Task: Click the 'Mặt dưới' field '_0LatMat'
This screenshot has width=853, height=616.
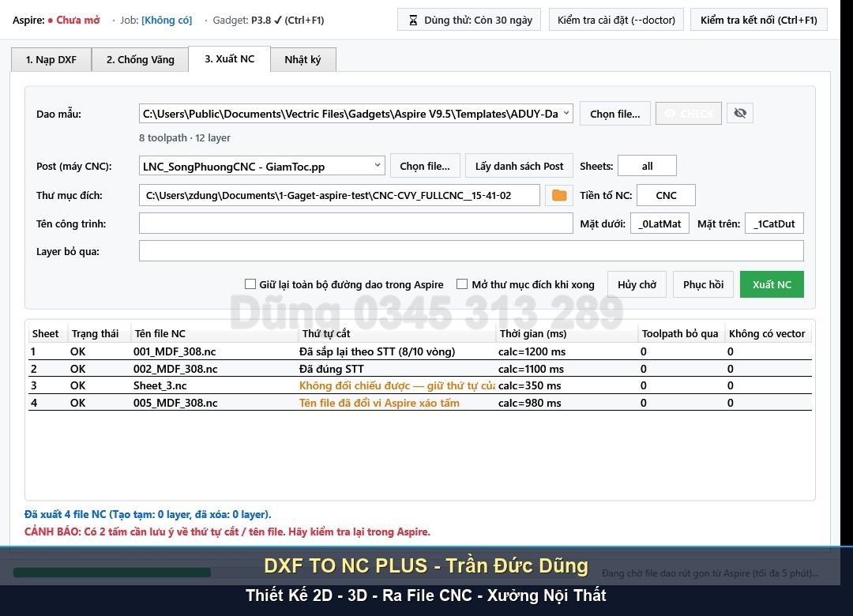Action: pyautogui.click(x=659, y=223)
